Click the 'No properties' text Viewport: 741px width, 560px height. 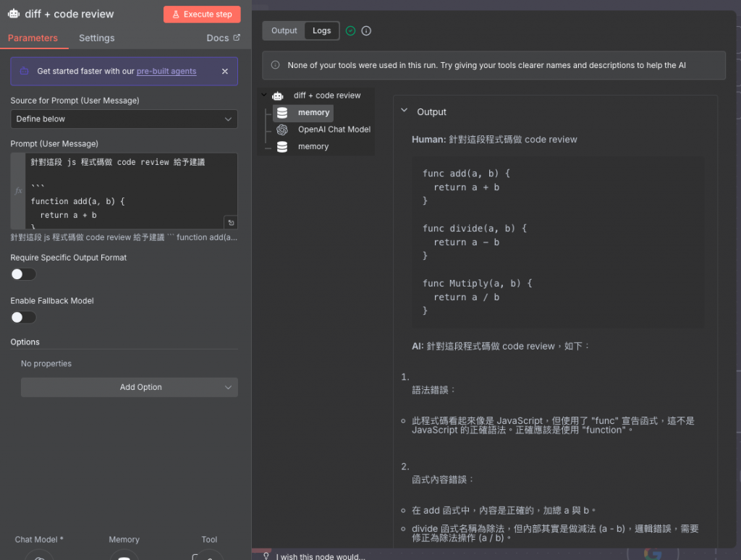coord(46,363)
